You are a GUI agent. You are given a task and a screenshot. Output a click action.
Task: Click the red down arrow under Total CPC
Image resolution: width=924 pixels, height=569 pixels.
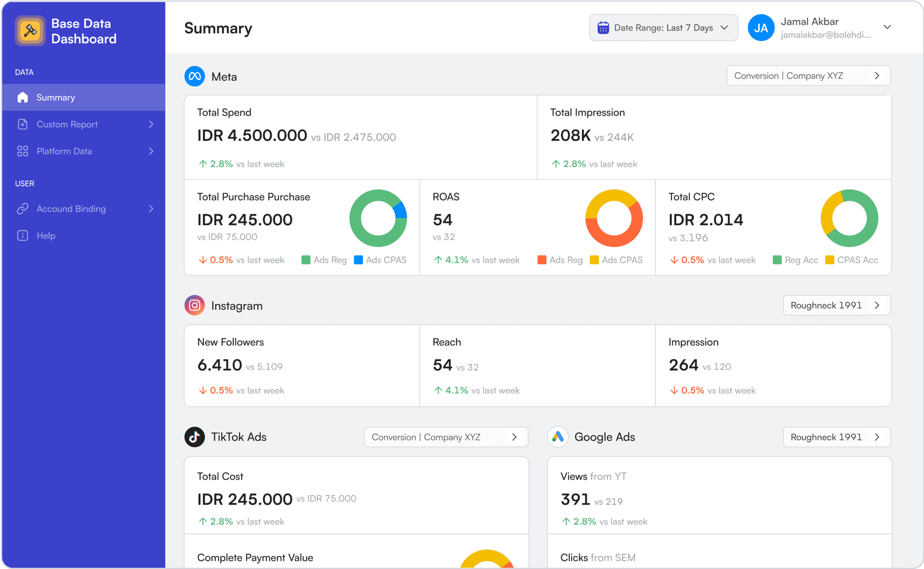[x=674, y=260]
